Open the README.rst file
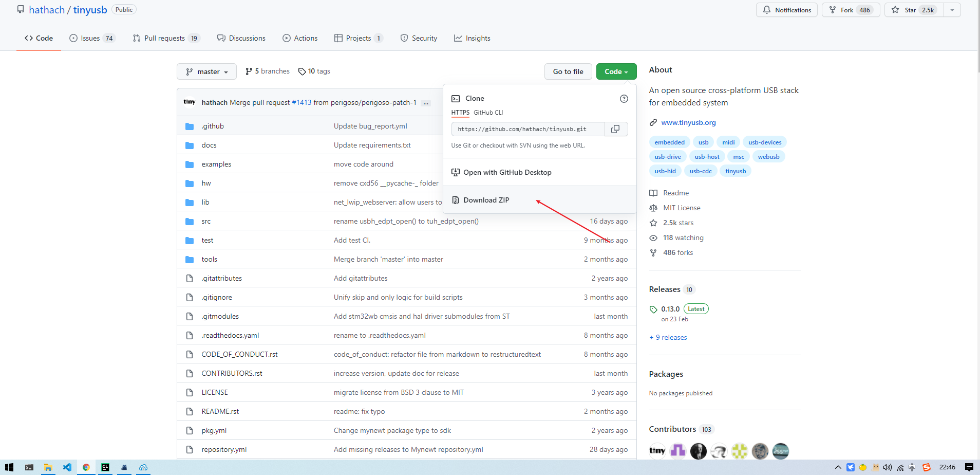This screenshot has width=980, height=475. (220, 411)
